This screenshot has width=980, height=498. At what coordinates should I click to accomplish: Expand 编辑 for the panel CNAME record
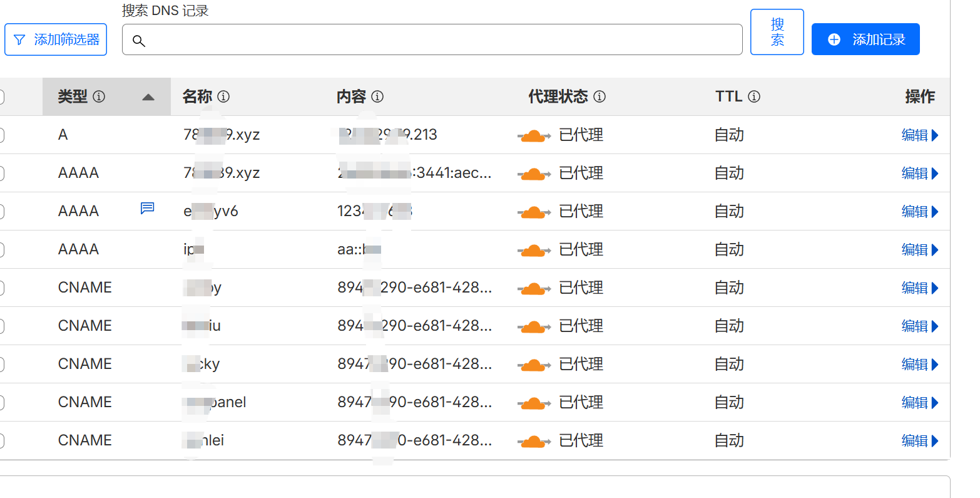(x=919, y=403)
